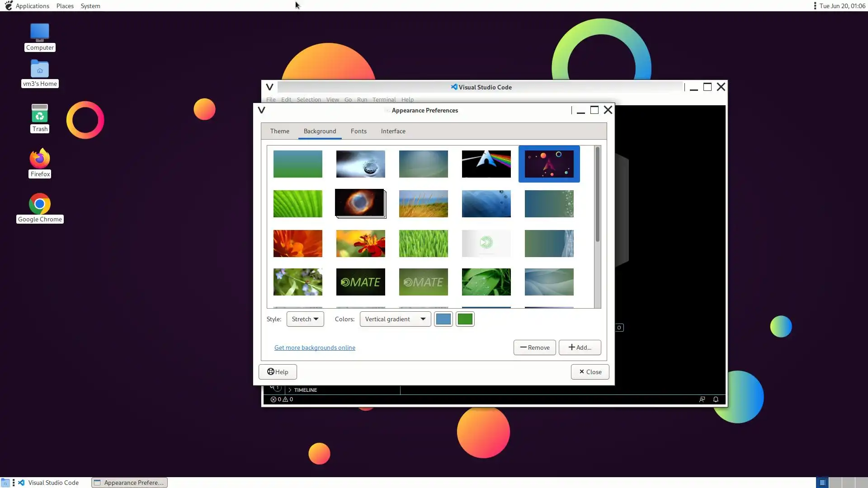
Task: Click Get more backgrounds online link
Action: click(x=315, y=347)
